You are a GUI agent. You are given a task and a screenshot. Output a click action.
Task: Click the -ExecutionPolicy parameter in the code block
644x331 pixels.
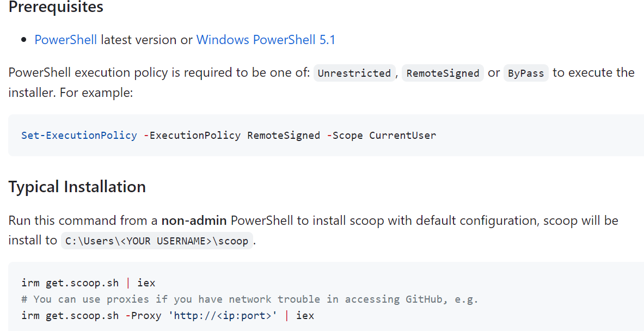coord(192,136)
